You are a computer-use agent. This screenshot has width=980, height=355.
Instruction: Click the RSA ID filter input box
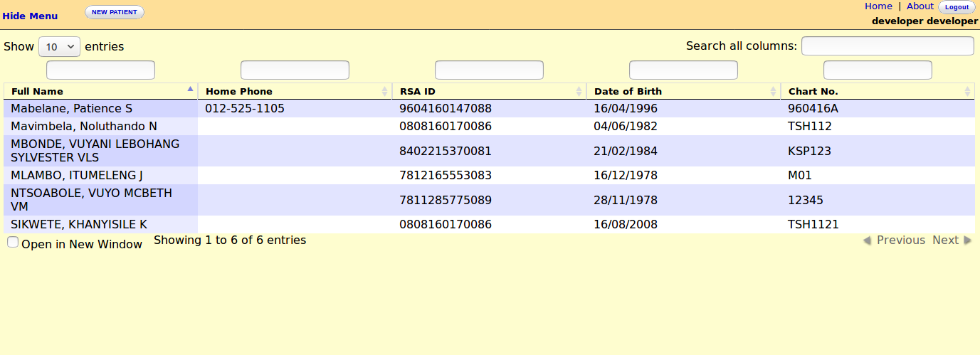click(489, 70)
